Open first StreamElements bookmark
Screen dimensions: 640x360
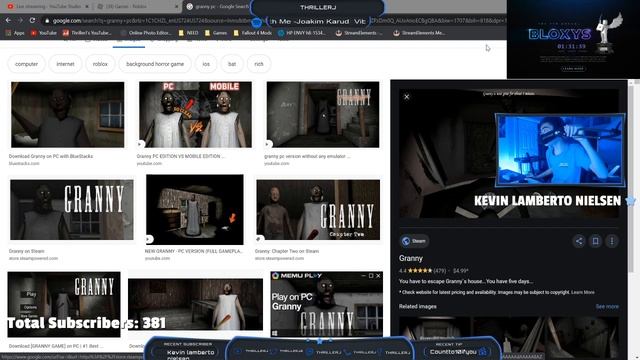pos(359,33)
